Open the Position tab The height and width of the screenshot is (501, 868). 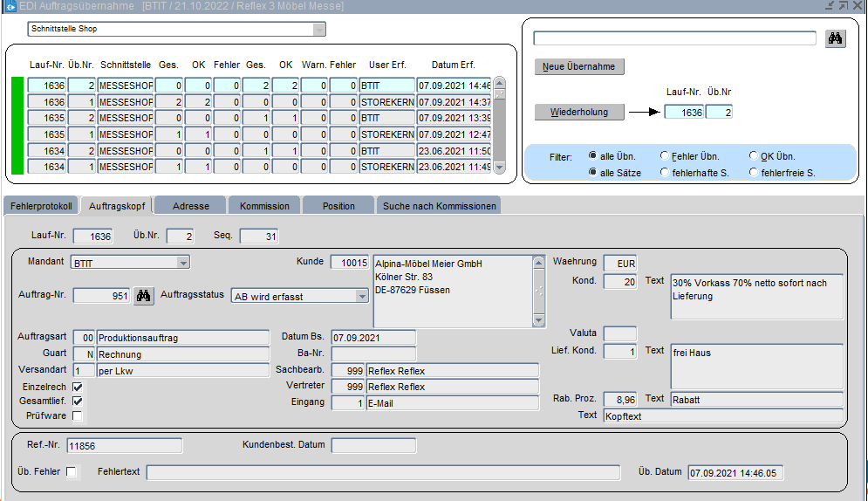338,206
